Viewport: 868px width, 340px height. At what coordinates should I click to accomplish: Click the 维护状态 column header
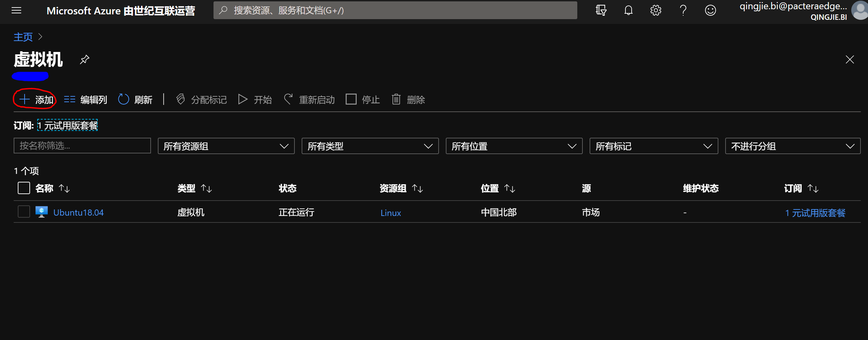click(701, 188)
